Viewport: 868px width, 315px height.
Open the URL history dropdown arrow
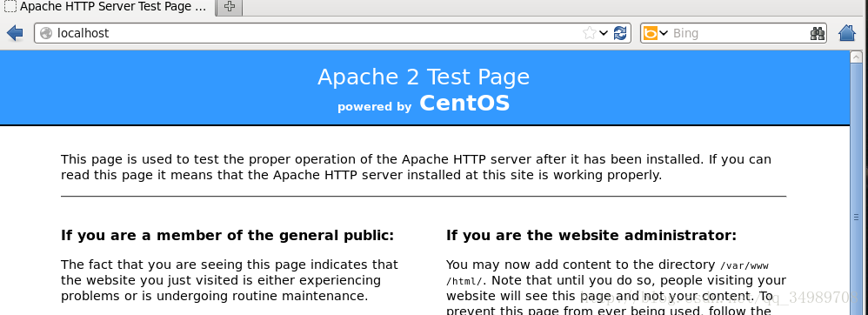tap(604, 33)
